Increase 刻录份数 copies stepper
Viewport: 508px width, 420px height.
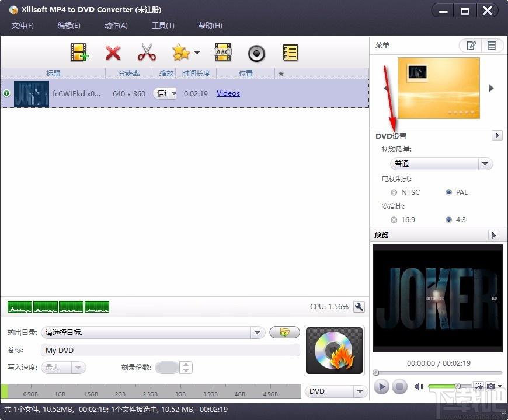pos(186,365)
